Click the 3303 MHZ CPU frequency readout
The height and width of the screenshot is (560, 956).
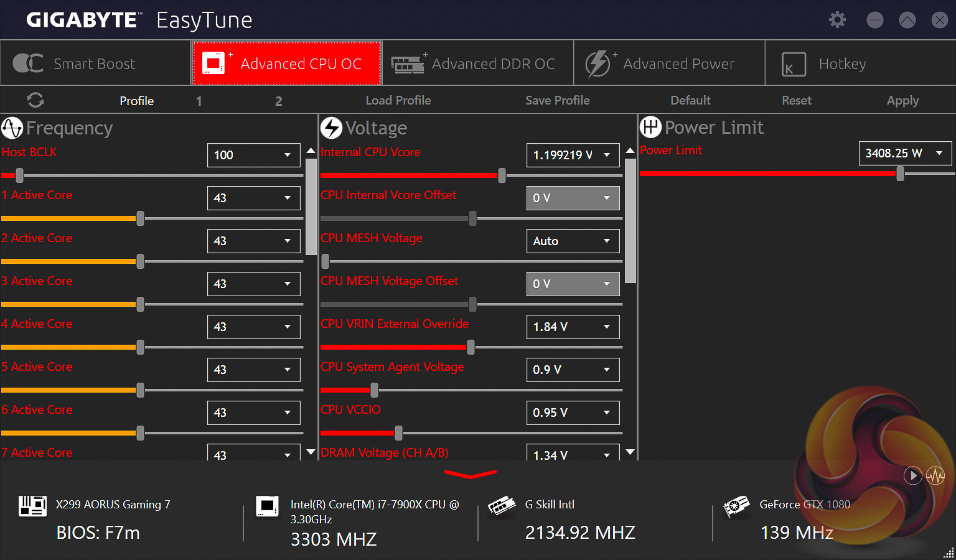(x=334, y=539)
